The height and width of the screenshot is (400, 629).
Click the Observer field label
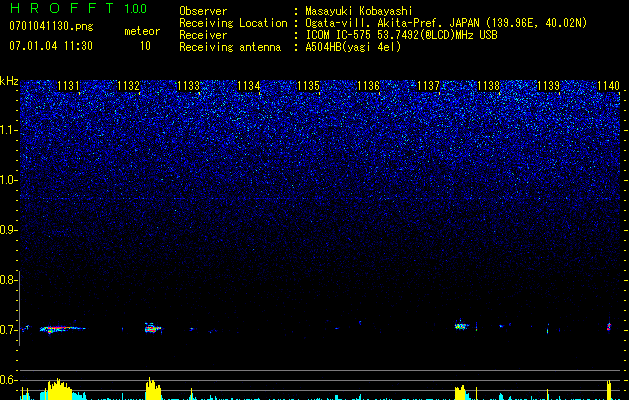pos(203,11)
